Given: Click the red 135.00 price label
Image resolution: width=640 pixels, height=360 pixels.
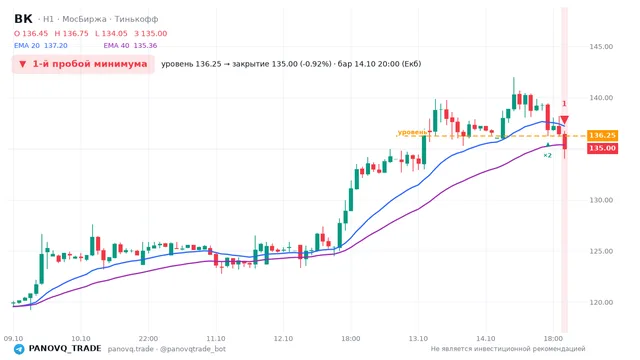Looking at the screenshot, I should pos(602,148).
